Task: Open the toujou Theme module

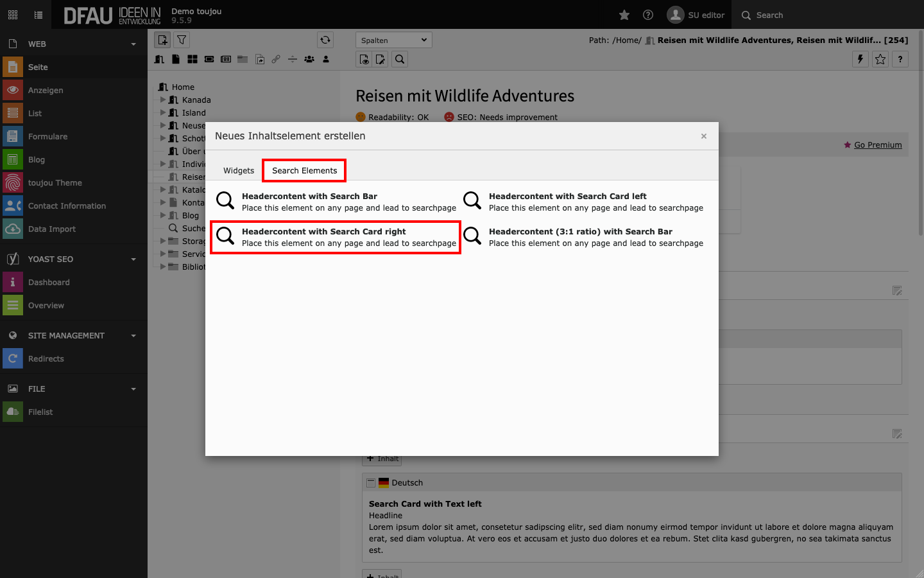Action: pos(55,183)
